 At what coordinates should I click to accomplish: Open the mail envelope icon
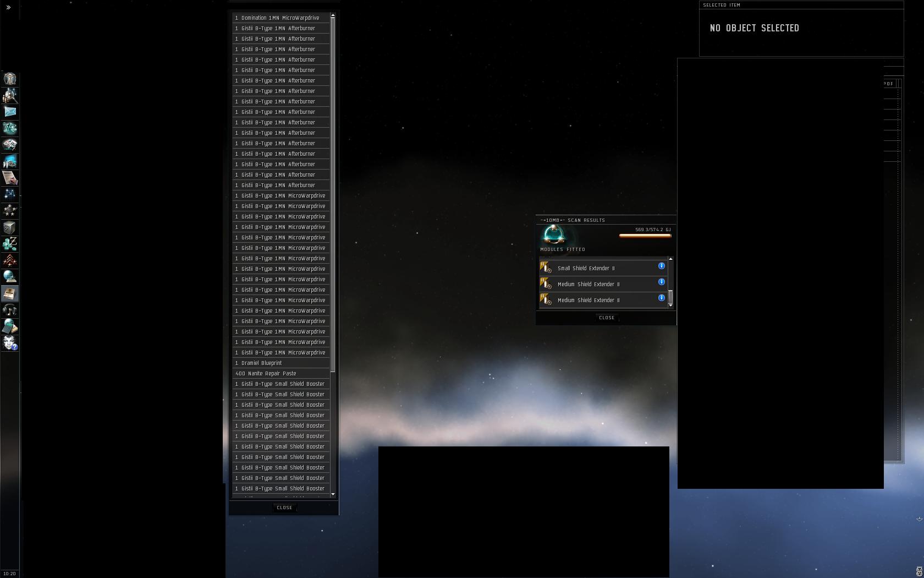coord(10,112)
